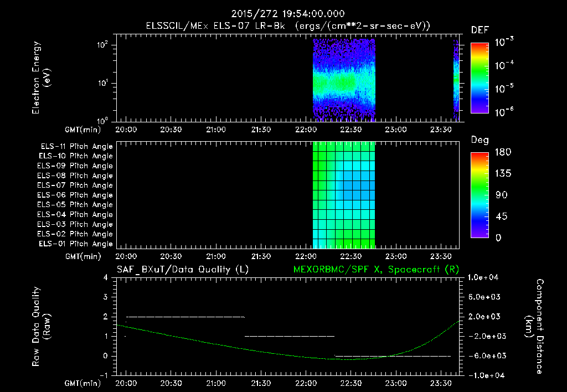Screen dimensions: 567x392
Task: Click GMT(min) label under the top panel
Action: pos(83,130)
